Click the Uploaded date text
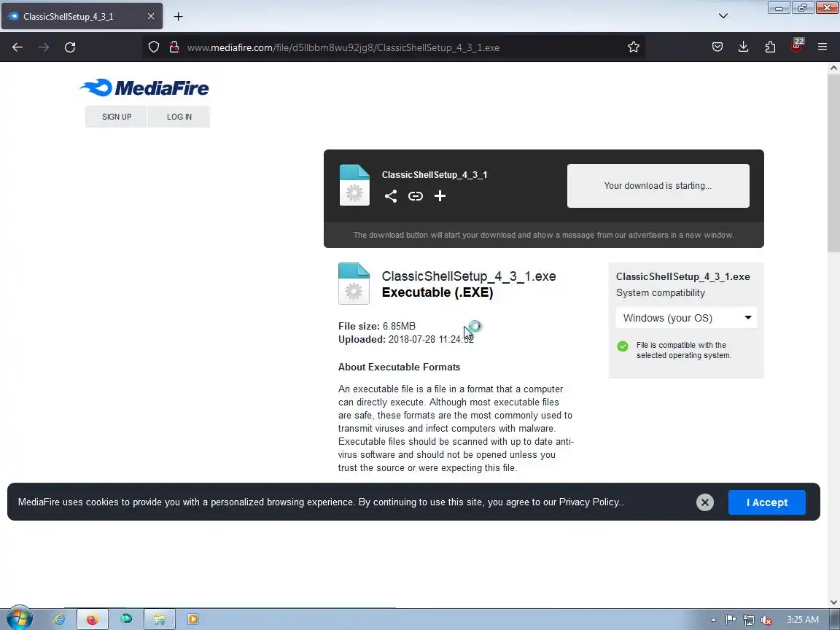 tap(406, 340)
